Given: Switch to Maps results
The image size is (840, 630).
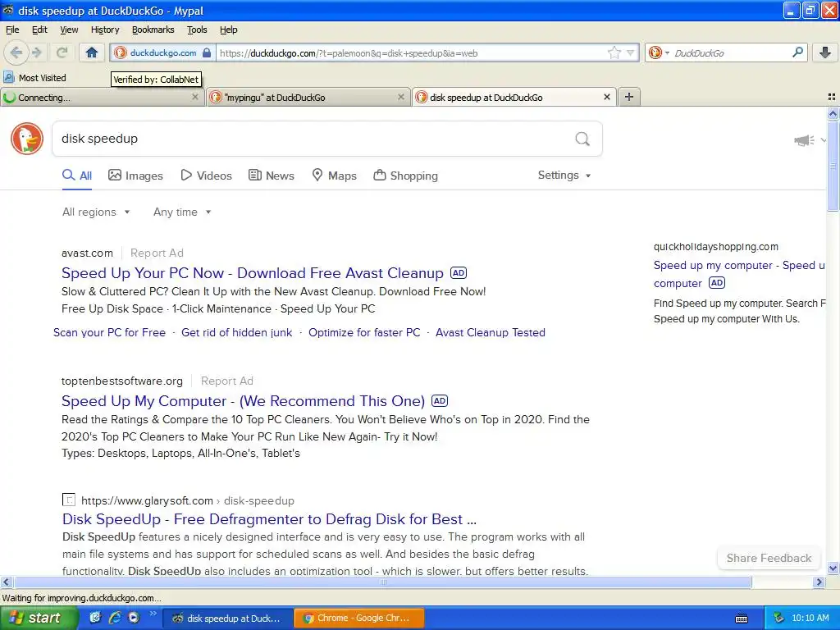Looking at the screenshot, I should pos(335,176).
